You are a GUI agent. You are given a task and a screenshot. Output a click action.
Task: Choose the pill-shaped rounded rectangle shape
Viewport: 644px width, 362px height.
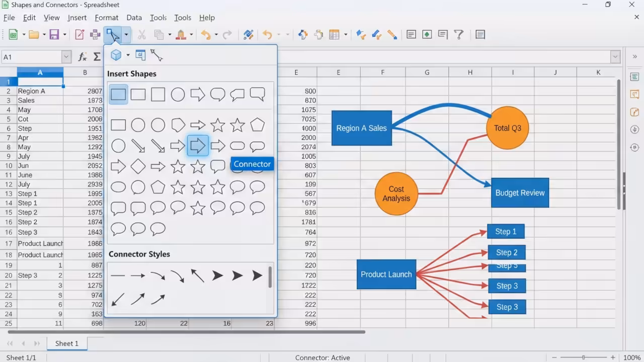(237, 146)
